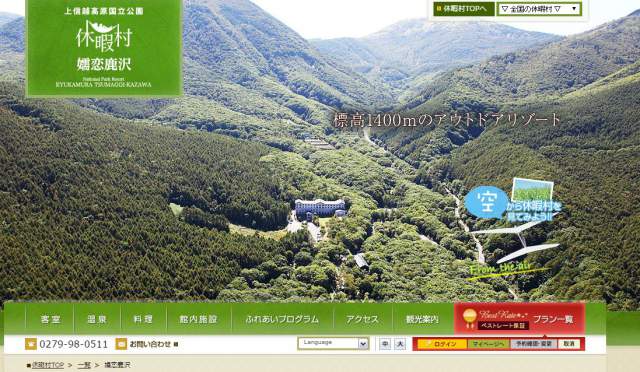Set text size to 中

385,344
